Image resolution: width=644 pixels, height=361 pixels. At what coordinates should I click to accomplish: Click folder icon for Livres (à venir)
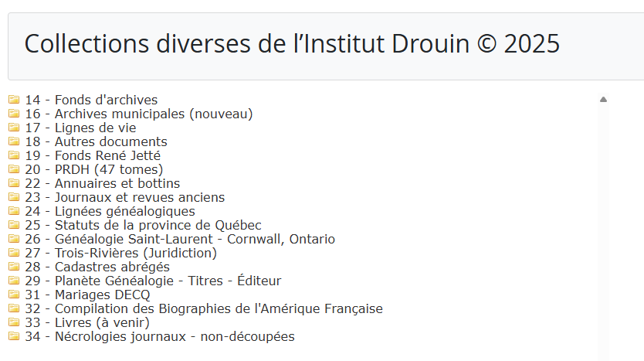tap(14, 322)
